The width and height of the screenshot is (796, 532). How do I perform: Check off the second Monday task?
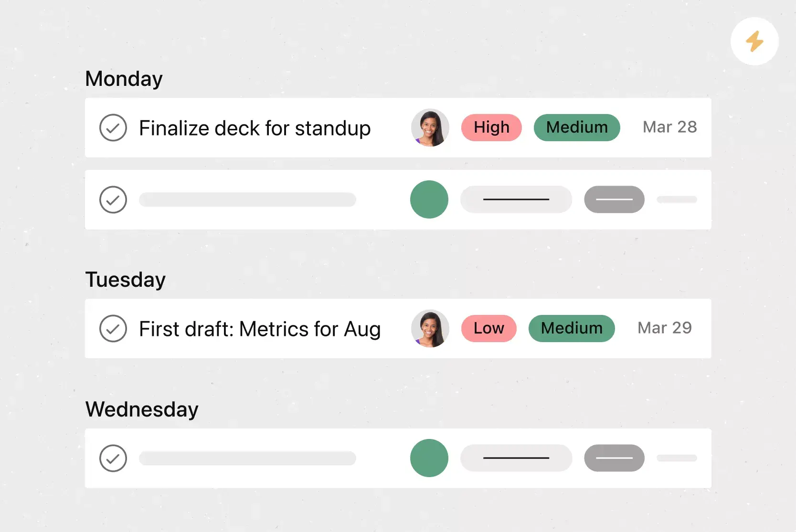(113, 199)
